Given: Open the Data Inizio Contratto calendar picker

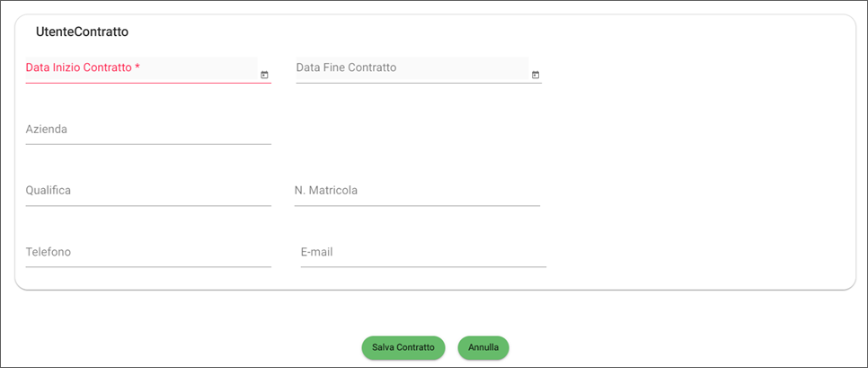Looking at the screenshot, I should click(264, 75).
